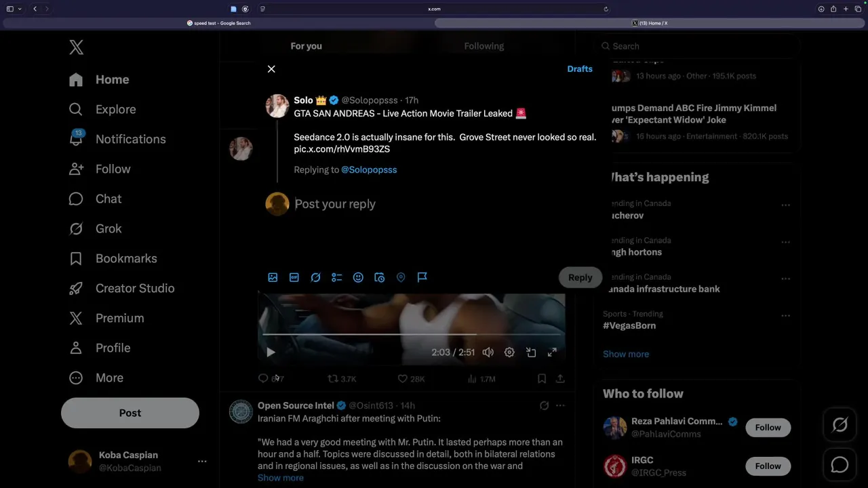Image resolution: width=868 pixels, height=488 pixels.
Task: Enhance reply with Grok icon
Action: 315,277
